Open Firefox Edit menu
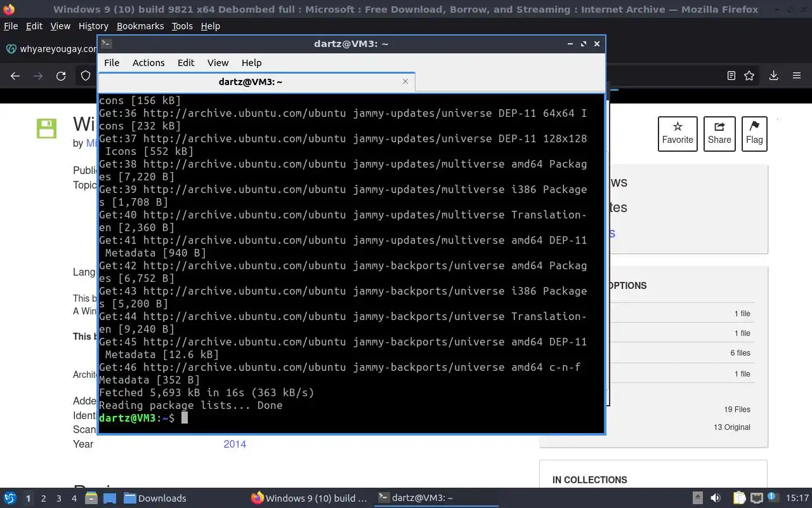812x508 pixels. (34, 26)
